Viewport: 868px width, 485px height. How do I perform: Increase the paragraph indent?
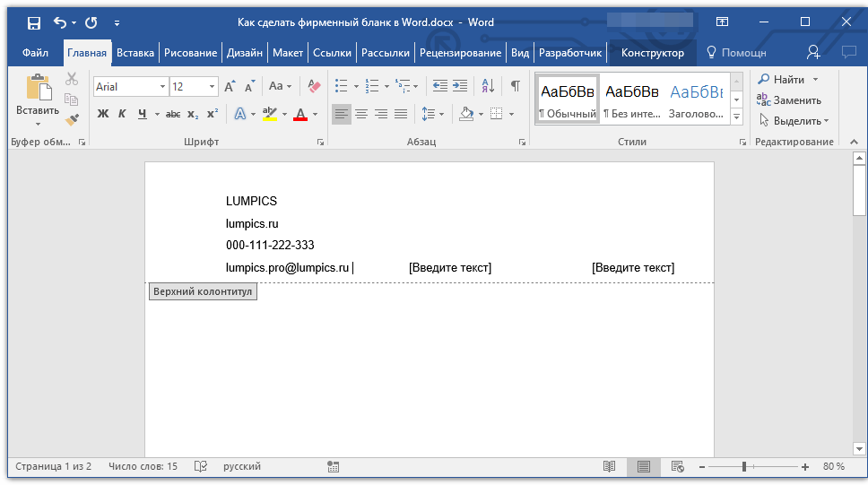pyautogui.click(x=460, y=86)
